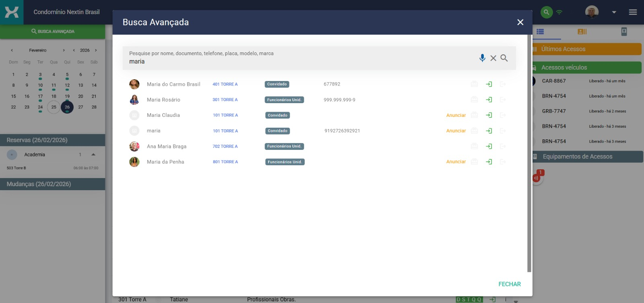Click entry icon for Ana Maria Braga
644x303 pixels.
click(x=489, y=146)
